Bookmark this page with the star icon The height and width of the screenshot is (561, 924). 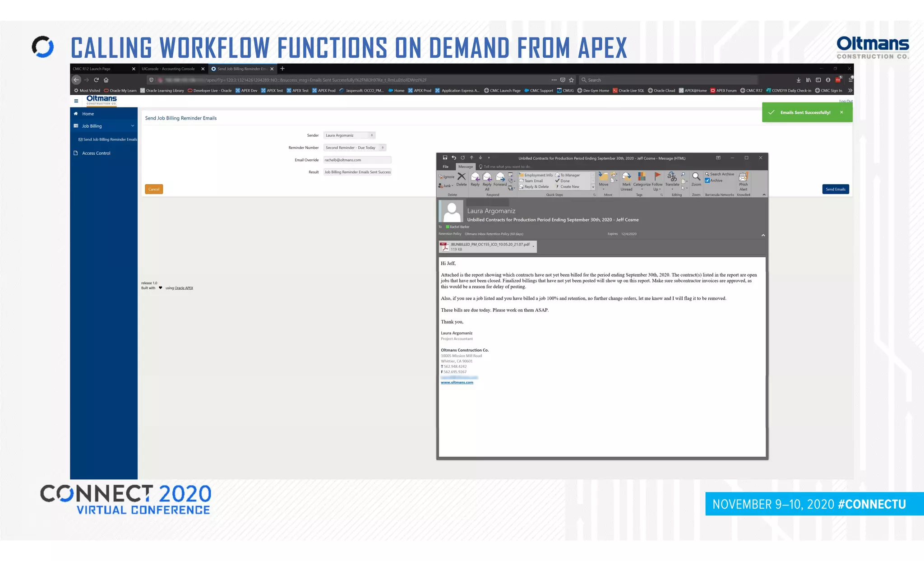coord(571,80)
